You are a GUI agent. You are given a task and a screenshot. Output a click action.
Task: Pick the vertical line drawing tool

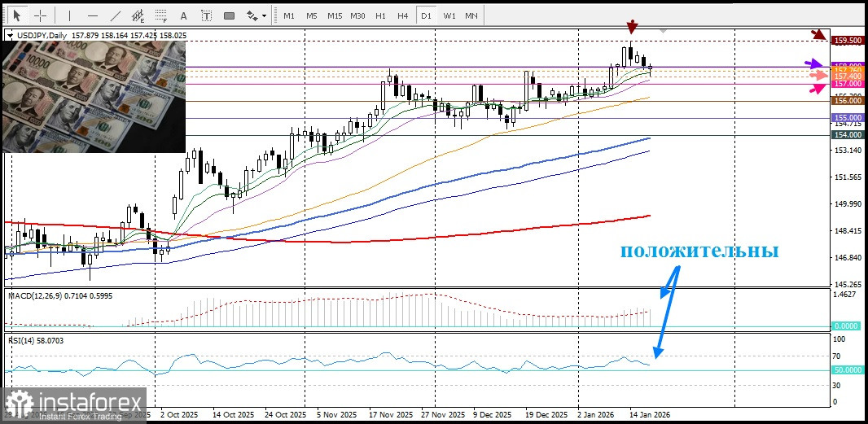(69, 15)
